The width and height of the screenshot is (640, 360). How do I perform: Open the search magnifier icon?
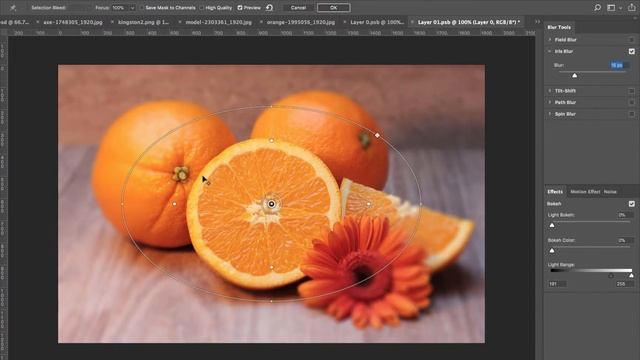tap(598, 7)
